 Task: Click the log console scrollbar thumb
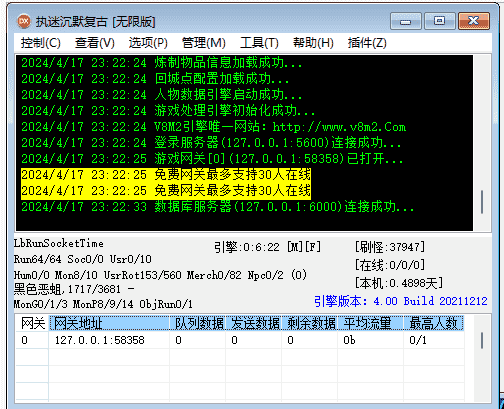pyautogui.click(x=482, y=202)
